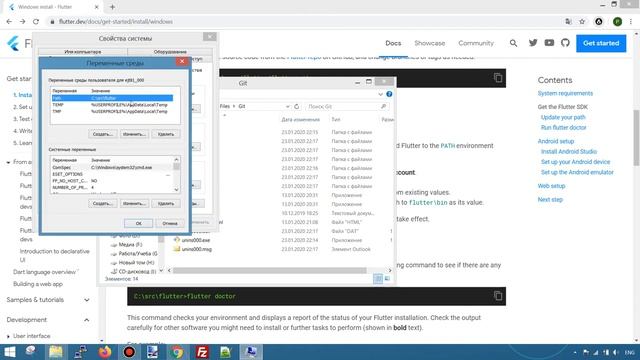Image resolution: width=640 pixels, height=360 pixels.
Task: Open Flutter's Twitter page icon
Action: pyautogui.click(x=533, y=43)
